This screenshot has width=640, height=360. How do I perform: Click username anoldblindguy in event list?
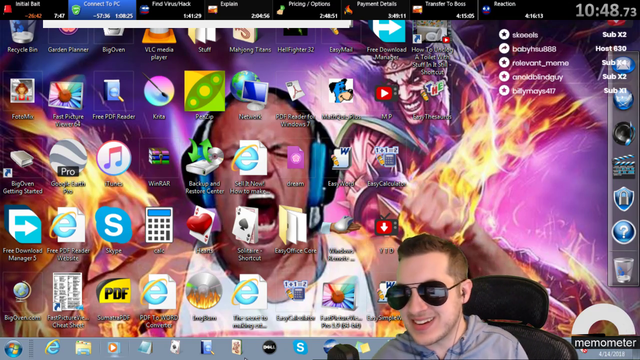point(538,77)
